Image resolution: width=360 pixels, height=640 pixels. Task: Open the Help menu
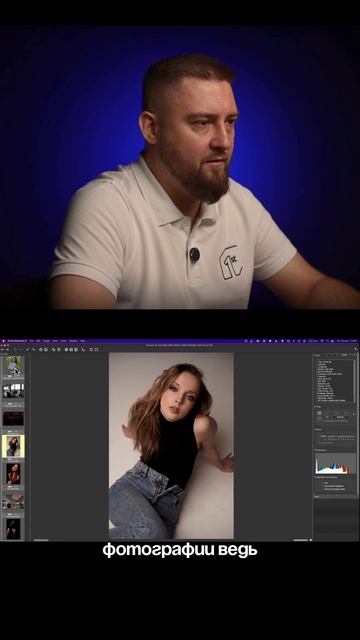click(82, 341)
